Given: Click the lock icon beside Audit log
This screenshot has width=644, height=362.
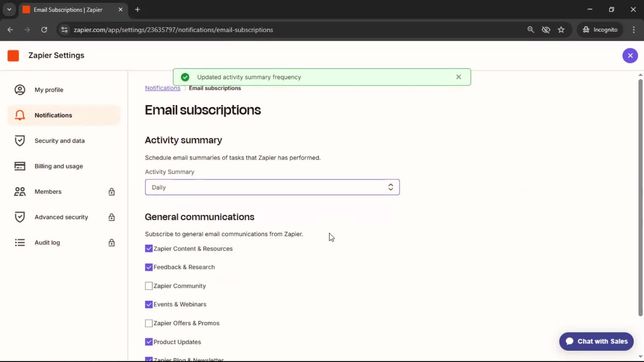Looking at the screenshot, I should pos(112,243).
